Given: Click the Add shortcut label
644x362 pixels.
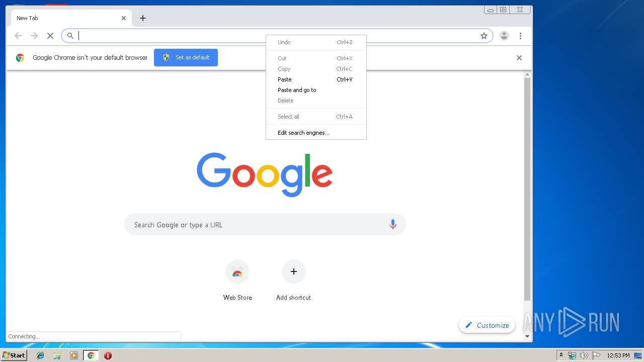Looking at the screenshot, I should click(x=293, y=298).
